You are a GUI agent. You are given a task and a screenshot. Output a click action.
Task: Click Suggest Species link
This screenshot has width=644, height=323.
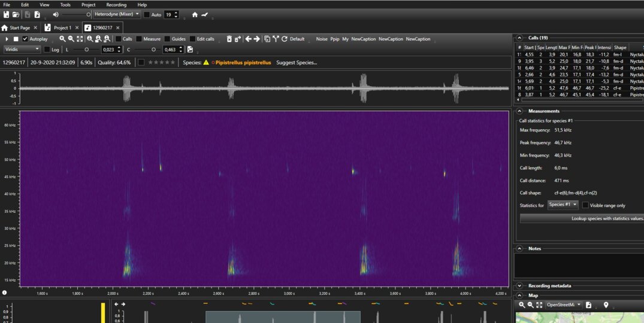297,62
